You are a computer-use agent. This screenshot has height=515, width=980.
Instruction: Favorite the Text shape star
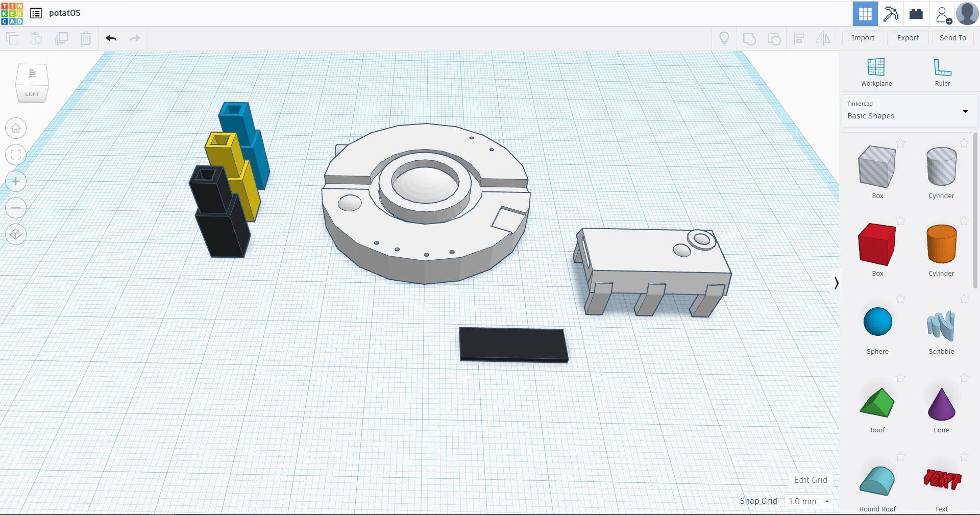pyautogui.click(x=964, y=456)
